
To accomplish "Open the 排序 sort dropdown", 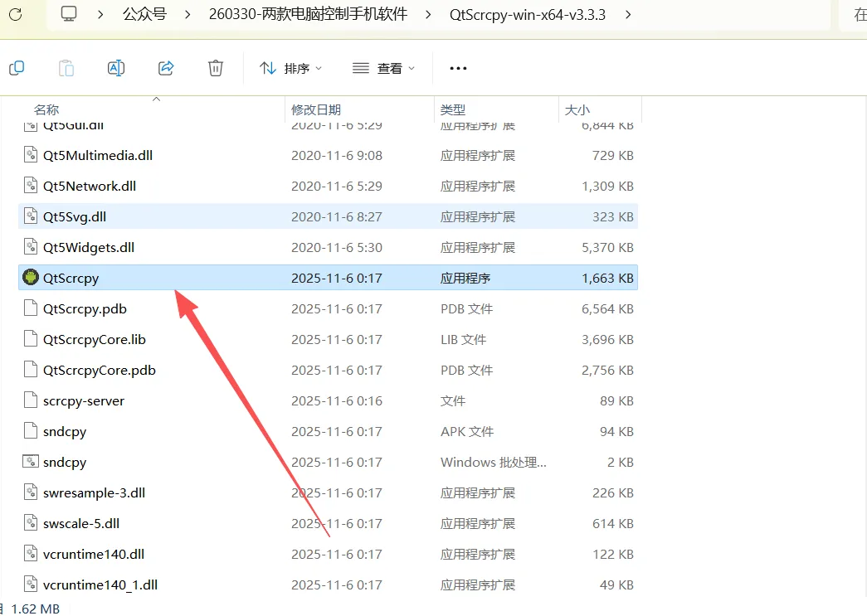I will (x=291, y=68).
